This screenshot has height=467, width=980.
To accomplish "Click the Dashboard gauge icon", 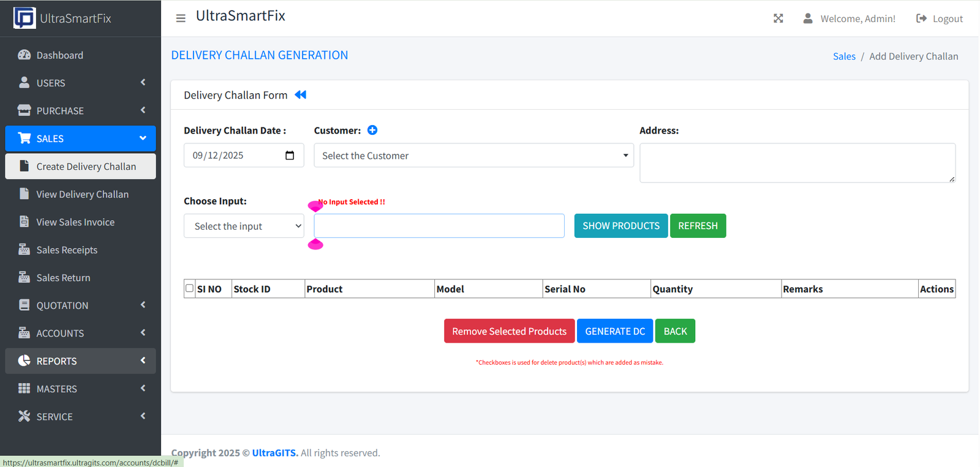I will tap(24, 55).
